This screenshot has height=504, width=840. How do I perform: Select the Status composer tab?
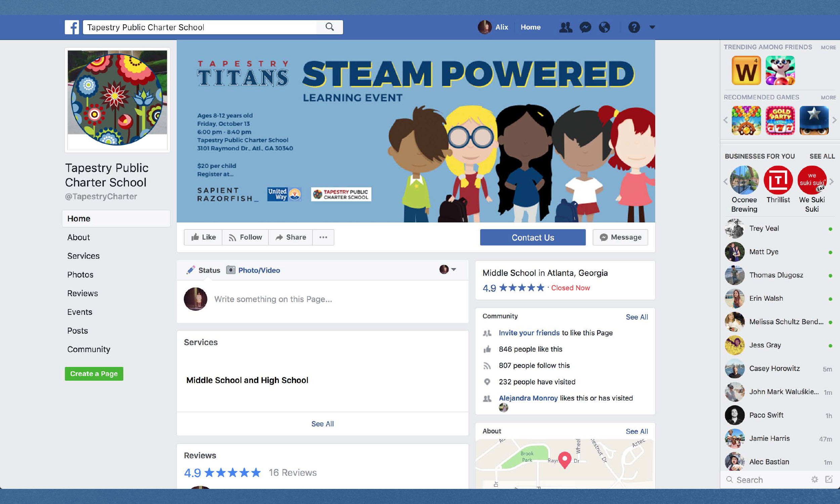point(203,270)
